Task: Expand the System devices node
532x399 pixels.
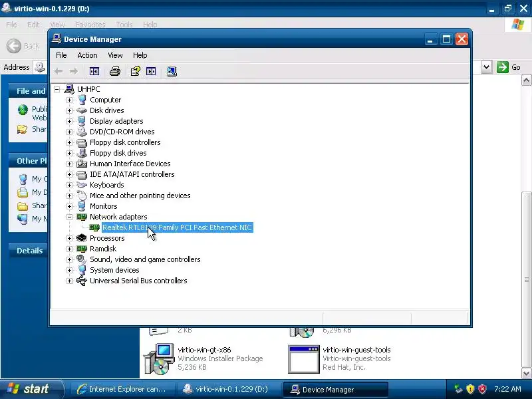Action: tap(69, 270)
